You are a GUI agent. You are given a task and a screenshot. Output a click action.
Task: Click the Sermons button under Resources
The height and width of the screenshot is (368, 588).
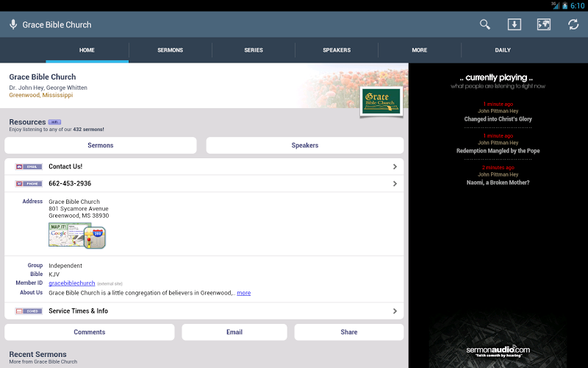point(101,145)
